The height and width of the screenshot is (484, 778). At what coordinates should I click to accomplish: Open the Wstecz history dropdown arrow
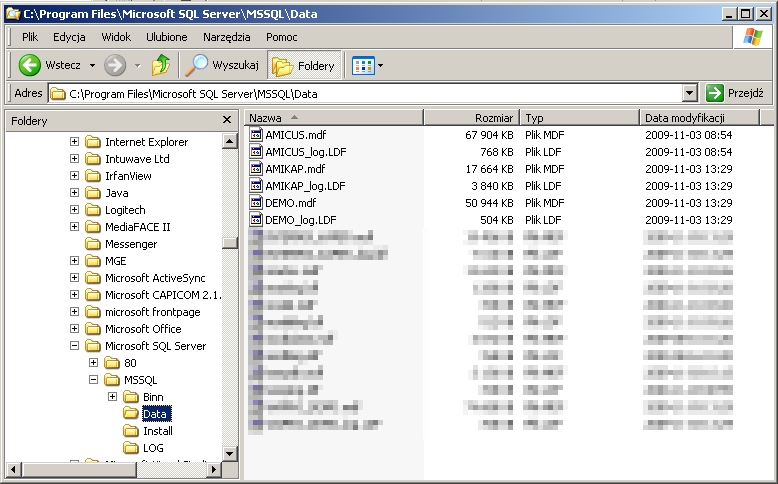(x=92, y=65)
